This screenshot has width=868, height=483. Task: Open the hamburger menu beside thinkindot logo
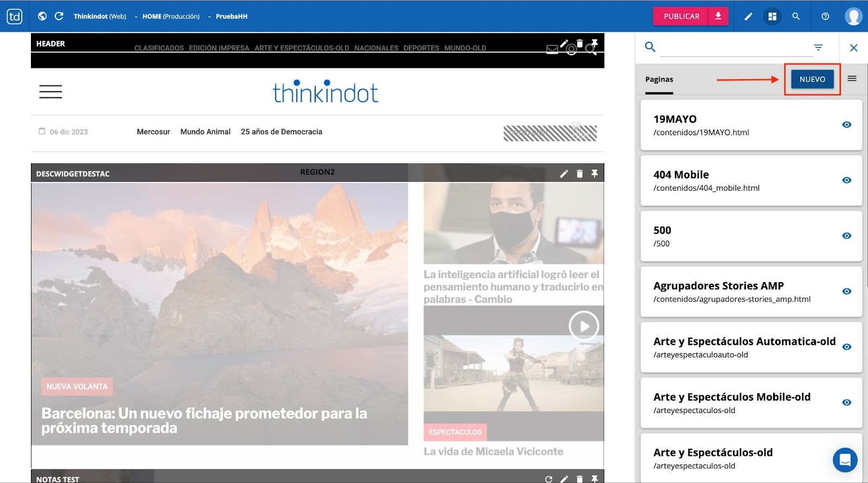[x=50, y=92]
